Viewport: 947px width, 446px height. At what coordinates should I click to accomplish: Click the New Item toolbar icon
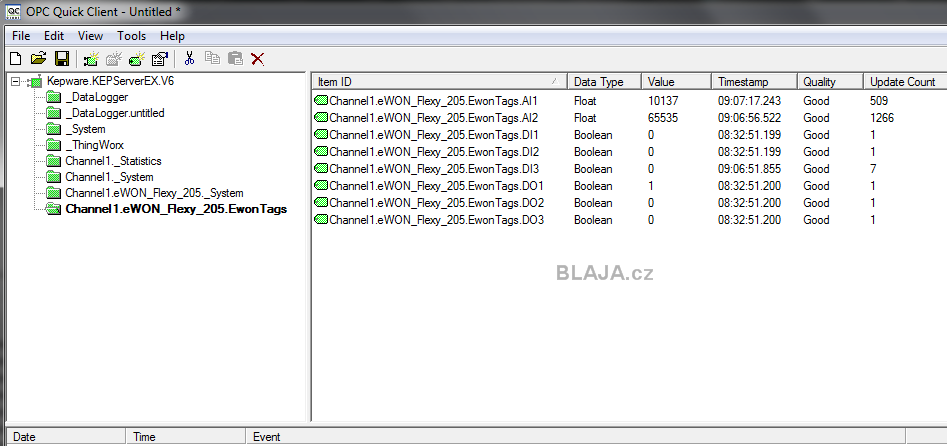138,59
